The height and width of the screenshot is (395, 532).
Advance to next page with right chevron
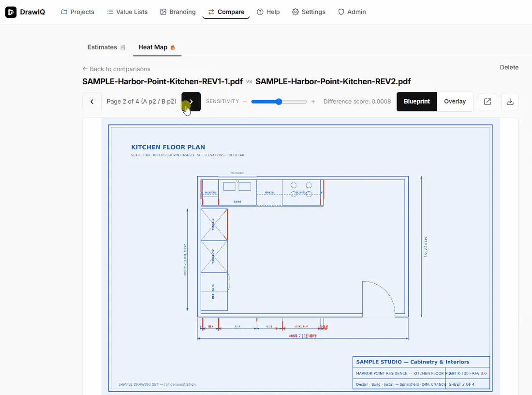coord(191,102)
